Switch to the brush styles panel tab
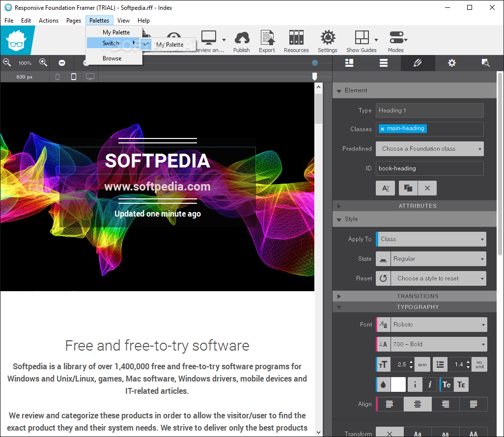The image size is (504, 437). tap(418, 63)
